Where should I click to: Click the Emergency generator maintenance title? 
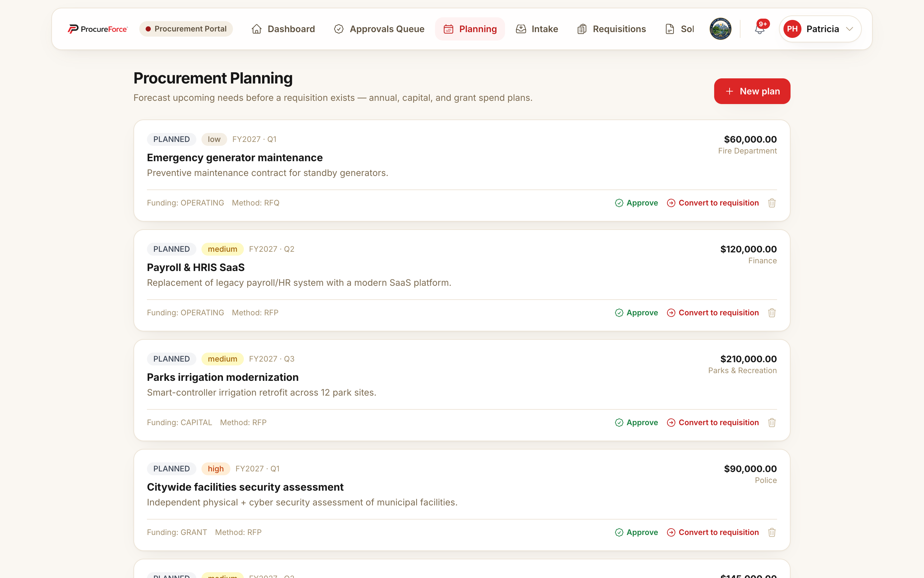(235, 157)
